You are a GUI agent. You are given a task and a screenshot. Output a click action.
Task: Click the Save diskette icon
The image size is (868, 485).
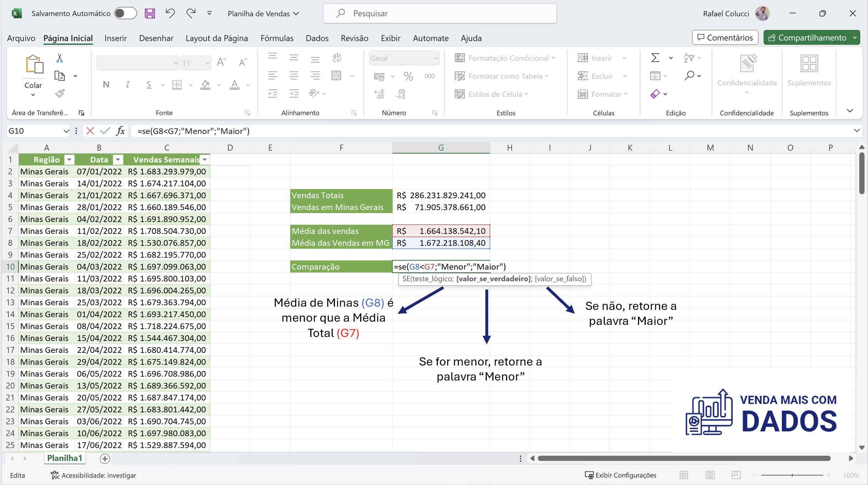tap(150, 14)
